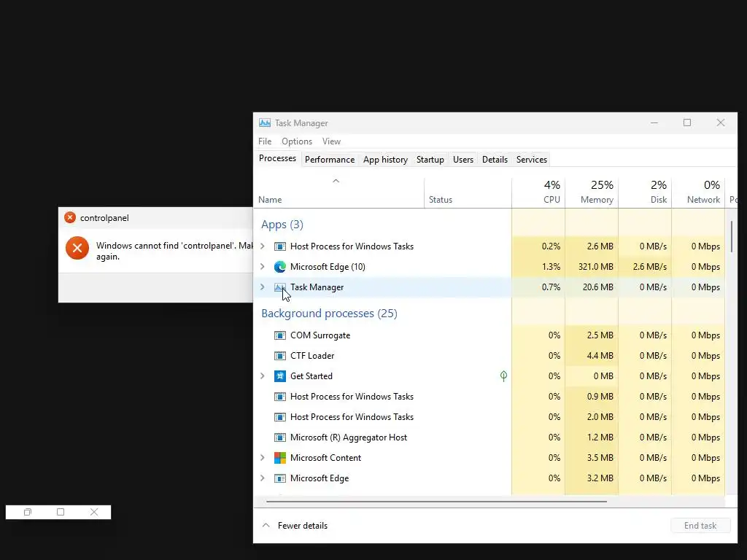Select the COM Surrogate process row
Screen dimensions: 747x560
tap(489, 335)
